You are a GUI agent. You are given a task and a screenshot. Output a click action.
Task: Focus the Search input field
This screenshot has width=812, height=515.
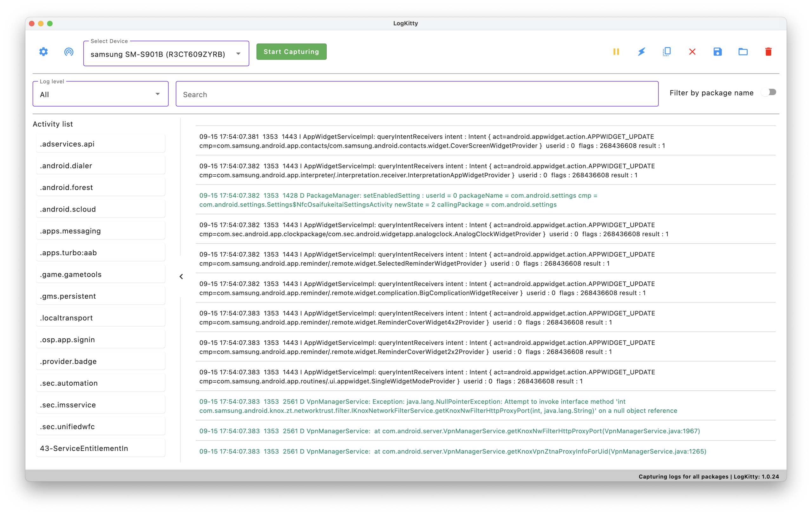tap(417, 94)
